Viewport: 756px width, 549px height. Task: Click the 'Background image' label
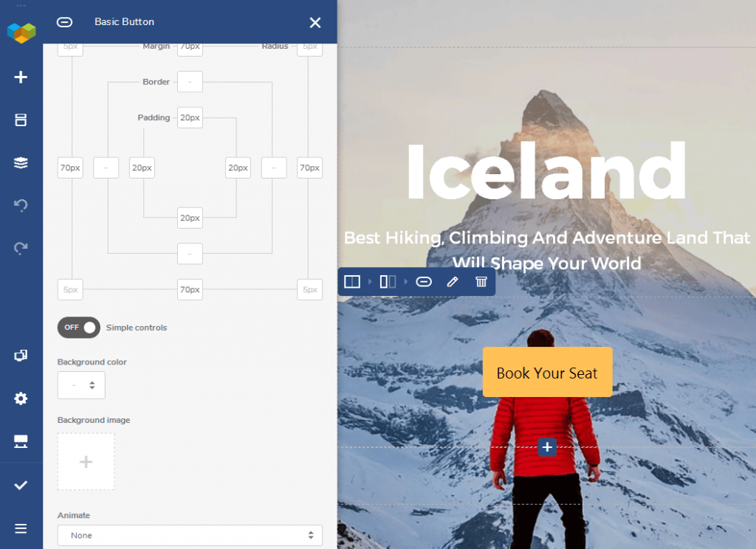coord(94,420)
